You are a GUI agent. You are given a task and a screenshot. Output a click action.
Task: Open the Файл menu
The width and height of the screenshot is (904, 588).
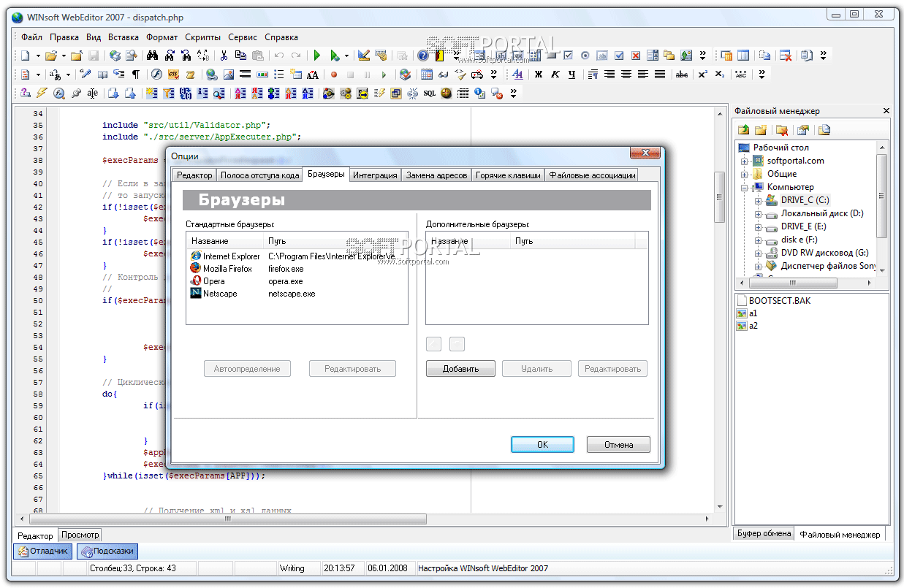coord(31,37)
